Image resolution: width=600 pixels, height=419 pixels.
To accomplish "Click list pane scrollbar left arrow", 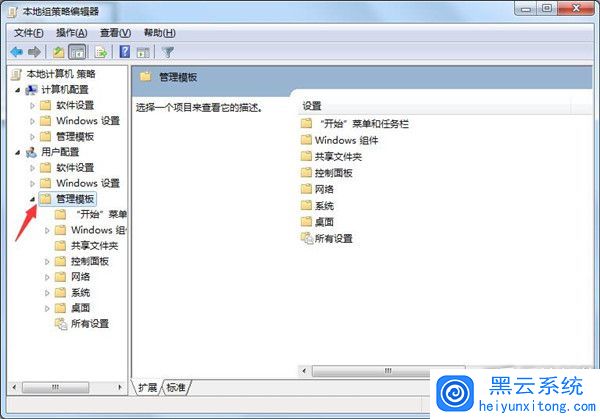I will coord(305,371).
